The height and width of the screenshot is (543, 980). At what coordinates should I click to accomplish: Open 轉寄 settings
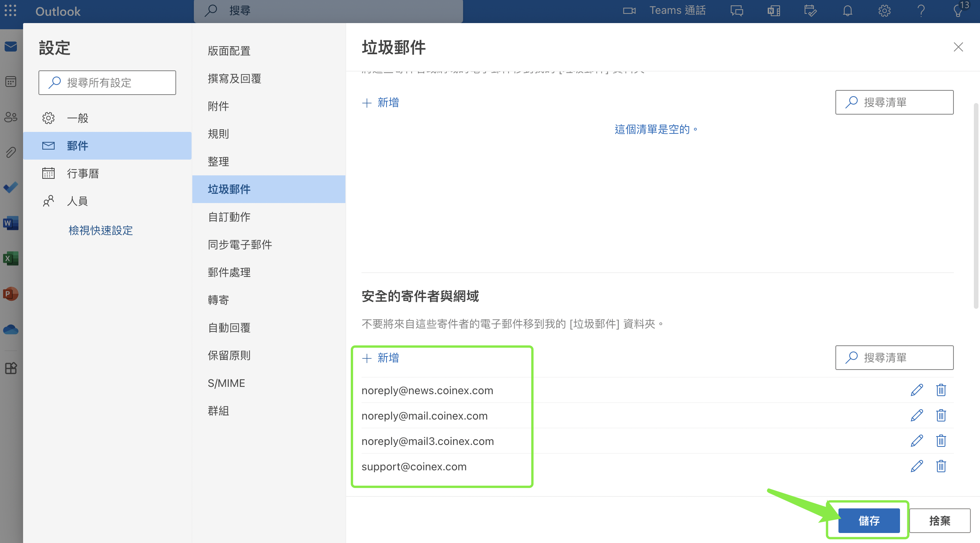[x=269, y=300]
